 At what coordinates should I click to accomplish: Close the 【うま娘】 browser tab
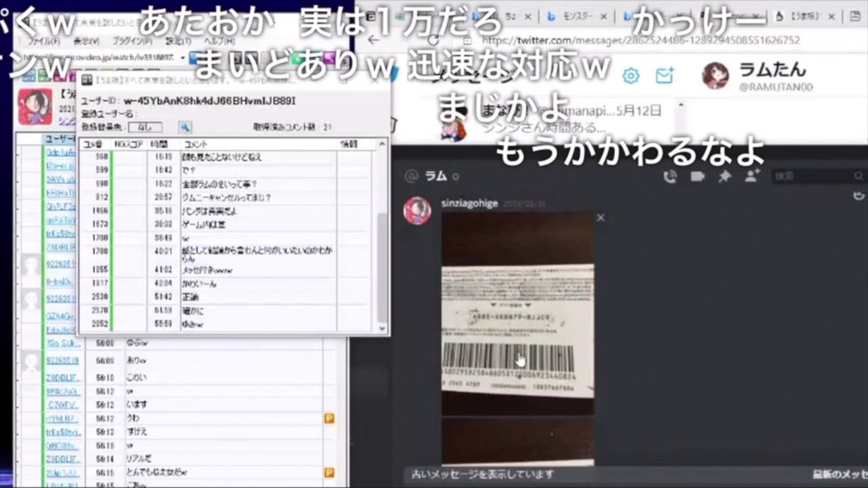[x=832, y=17]
